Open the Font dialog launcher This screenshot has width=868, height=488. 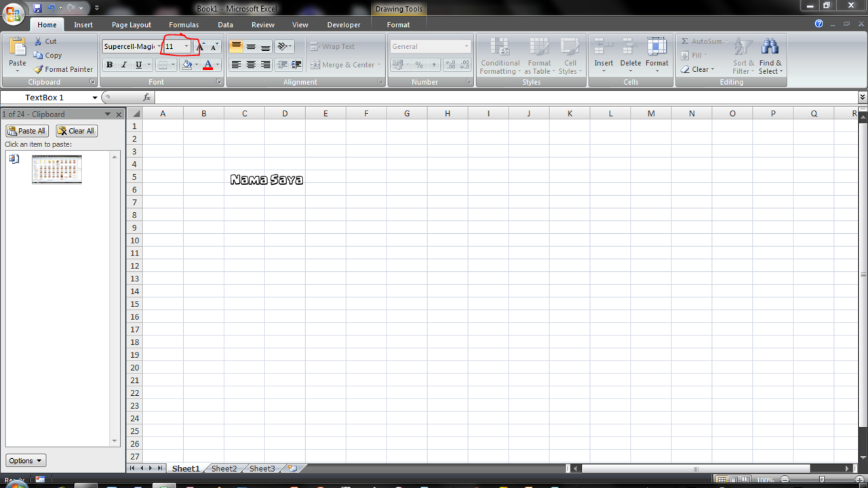click(x=218, y=82)
